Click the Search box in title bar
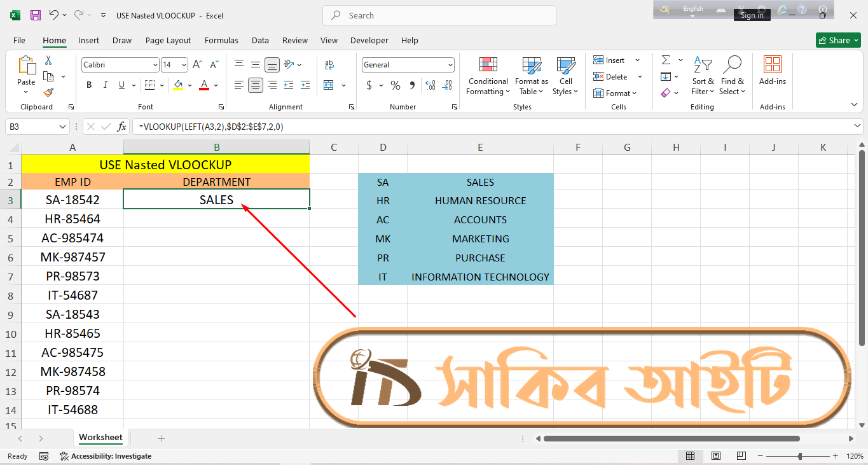868x465 pixels. (439, 15)
